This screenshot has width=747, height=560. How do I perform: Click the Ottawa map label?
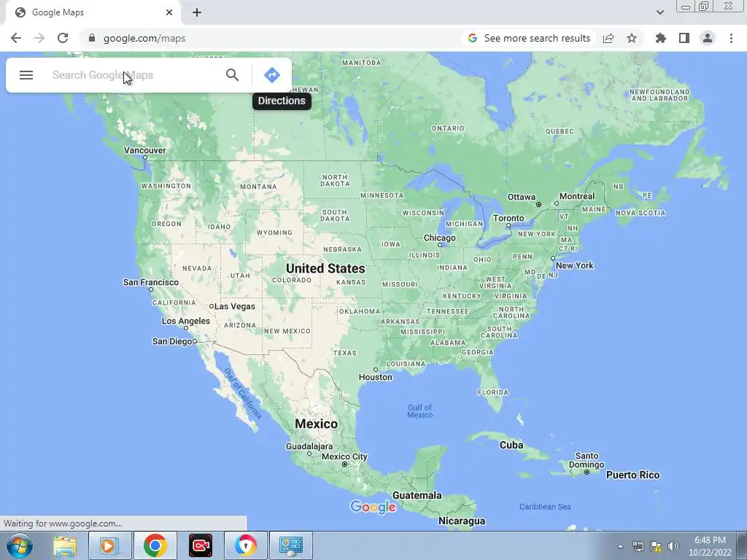pyautogui.click(x=521, y=197)
